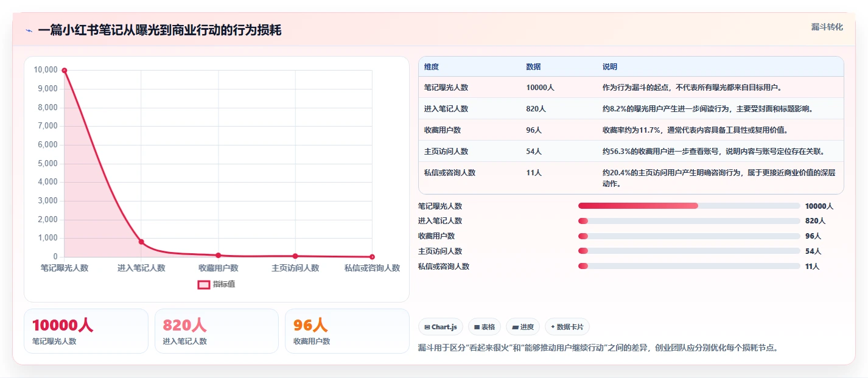The height and width of the screenshot is (378, 868).
Task: Click the chart data point for 进入笔记人数
Action: coord(141,242)
